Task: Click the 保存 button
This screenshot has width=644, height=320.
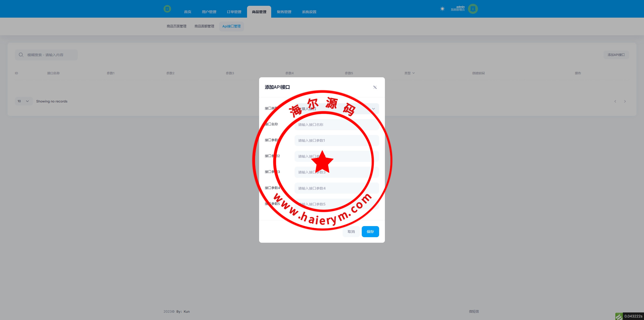Action: point(370,232)
